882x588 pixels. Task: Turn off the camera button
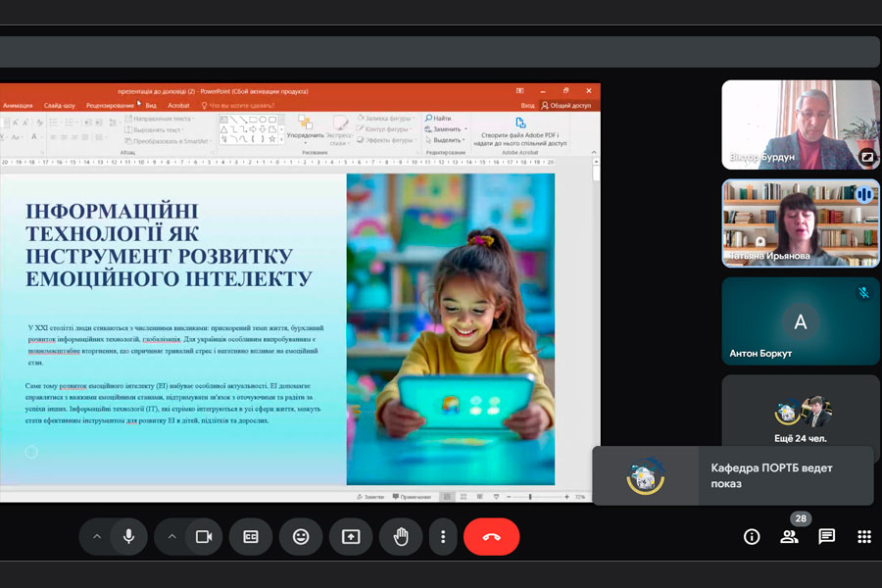(204, 536)
